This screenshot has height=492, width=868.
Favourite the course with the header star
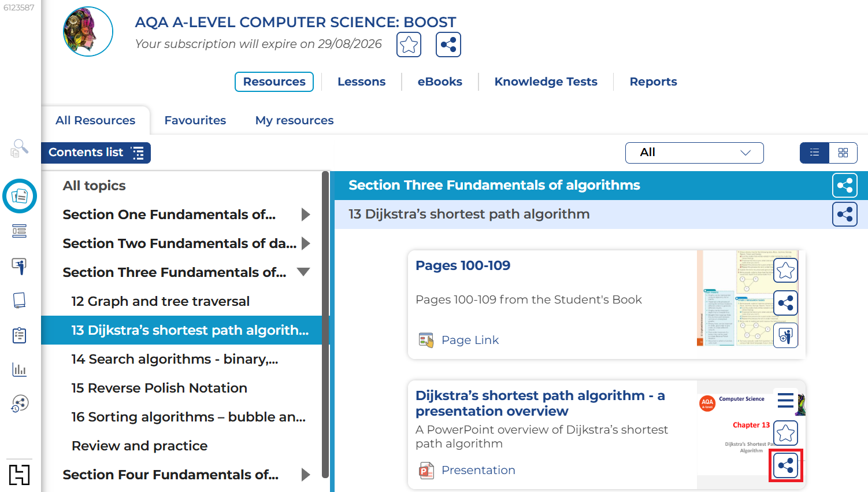pos(409,45)
